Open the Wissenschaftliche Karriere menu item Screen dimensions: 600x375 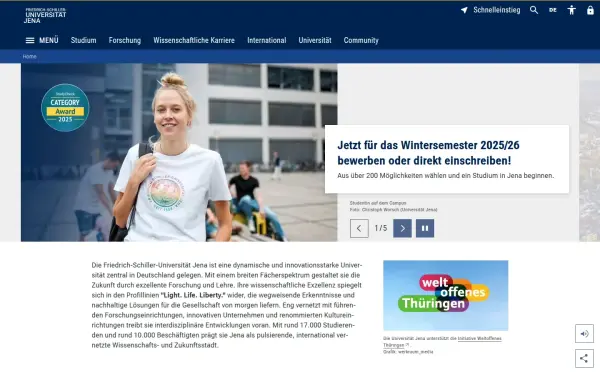coord(194,40)
